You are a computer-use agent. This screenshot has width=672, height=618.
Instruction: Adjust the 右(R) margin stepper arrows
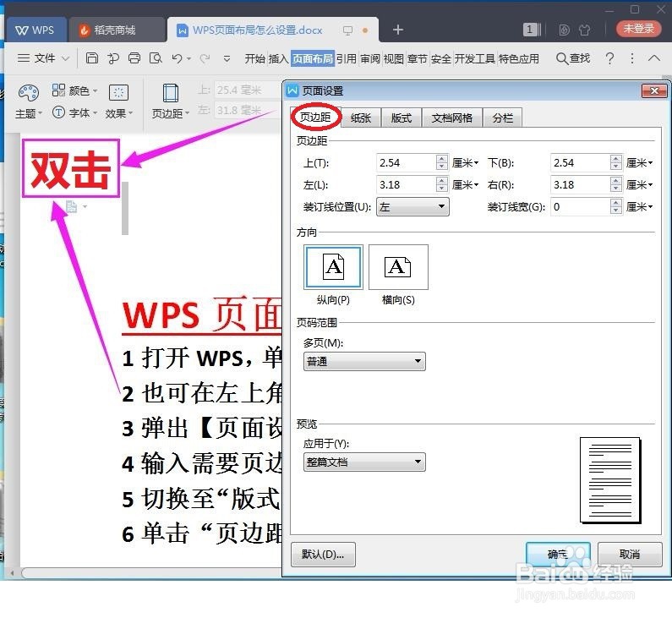pos(616,184)
